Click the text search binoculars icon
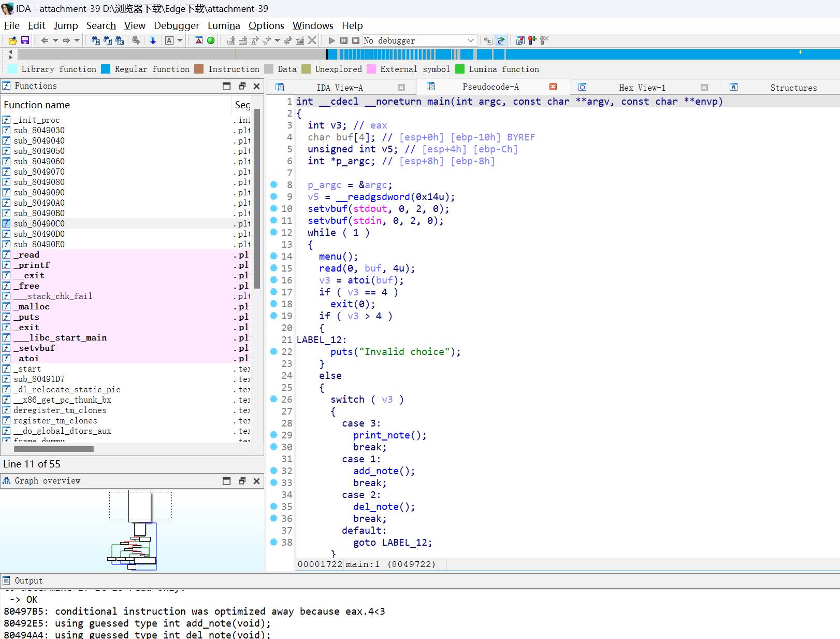This screenshot has width=840, height=639. (x=108, y=40)
